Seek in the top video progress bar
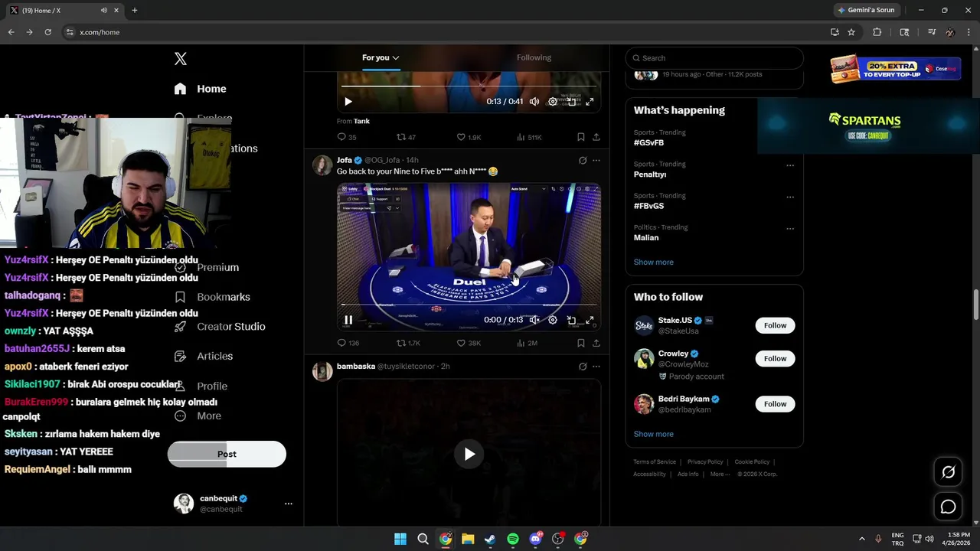Image resolution: width=980 pixels, height=551 pixels. click(x=469, y=86)
